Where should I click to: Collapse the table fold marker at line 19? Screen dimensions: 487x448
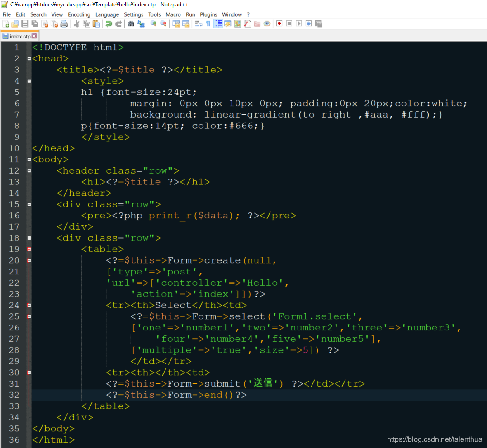click(28, 249)
